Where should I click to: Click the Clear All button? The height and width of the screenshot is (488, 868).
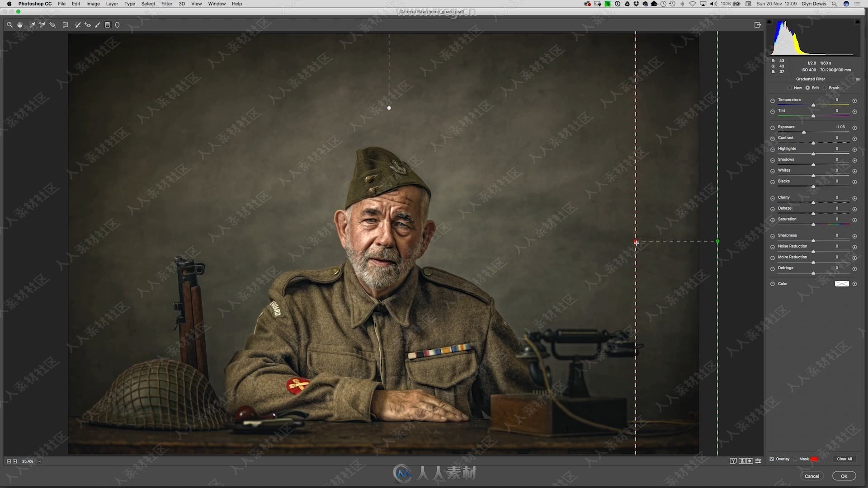(x=844, y=459)
